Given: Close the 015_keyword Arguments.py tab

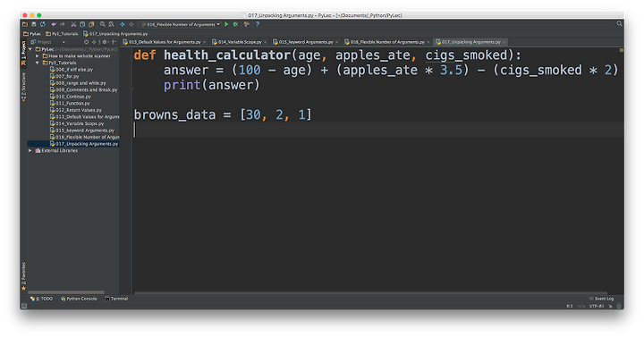Looking at the screenshot, I should [337, 42].
